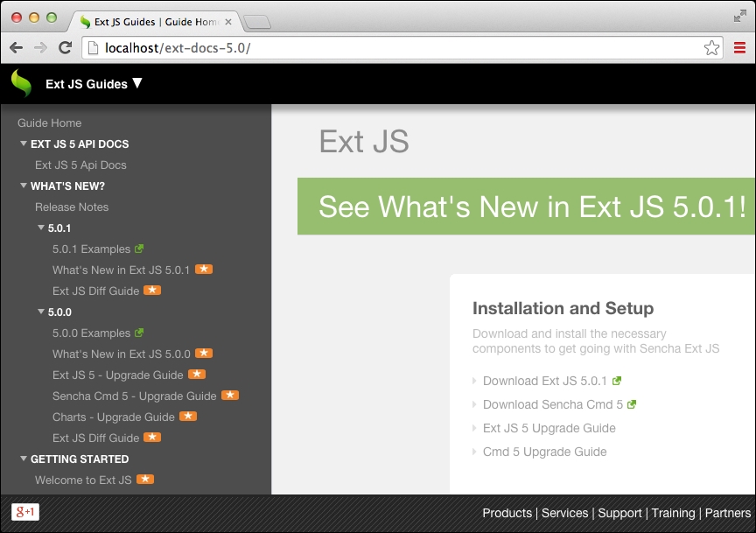Open What's New in Ext JS 5.0.0

pos(122,354)
